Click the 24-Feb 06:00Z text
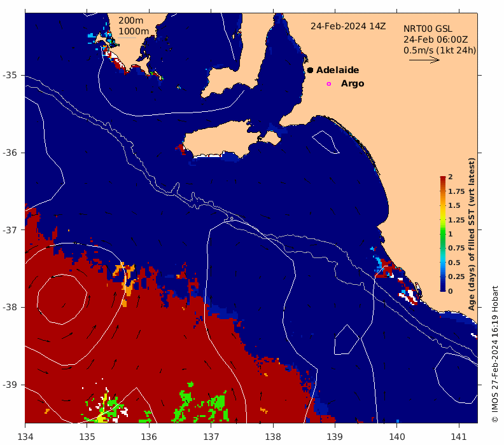 [x=435, y=40]
